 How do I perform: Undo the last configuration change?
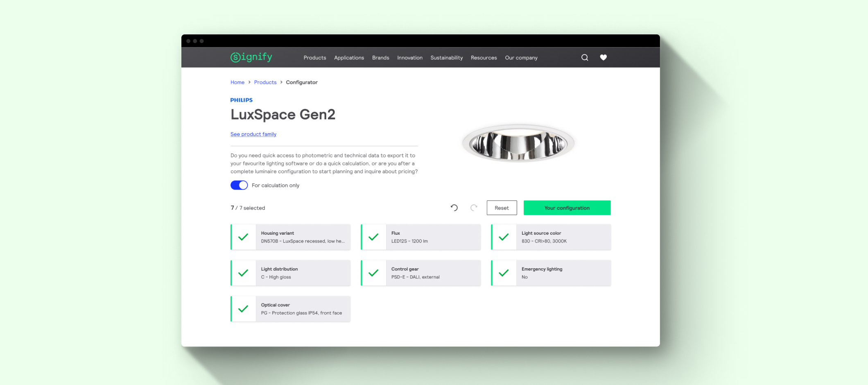coord(454,208)
